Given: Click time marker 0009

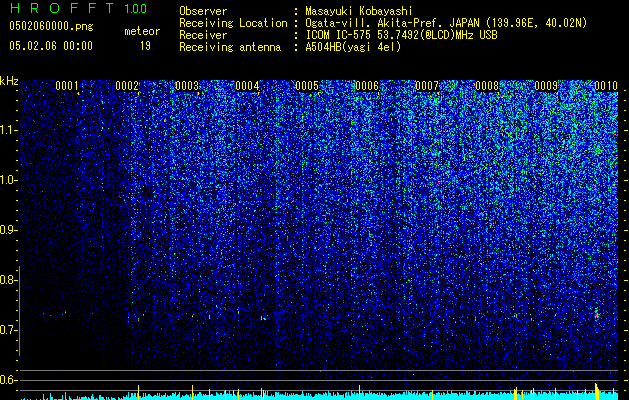Looking at the screenshot, I should [x=546, y=86].
